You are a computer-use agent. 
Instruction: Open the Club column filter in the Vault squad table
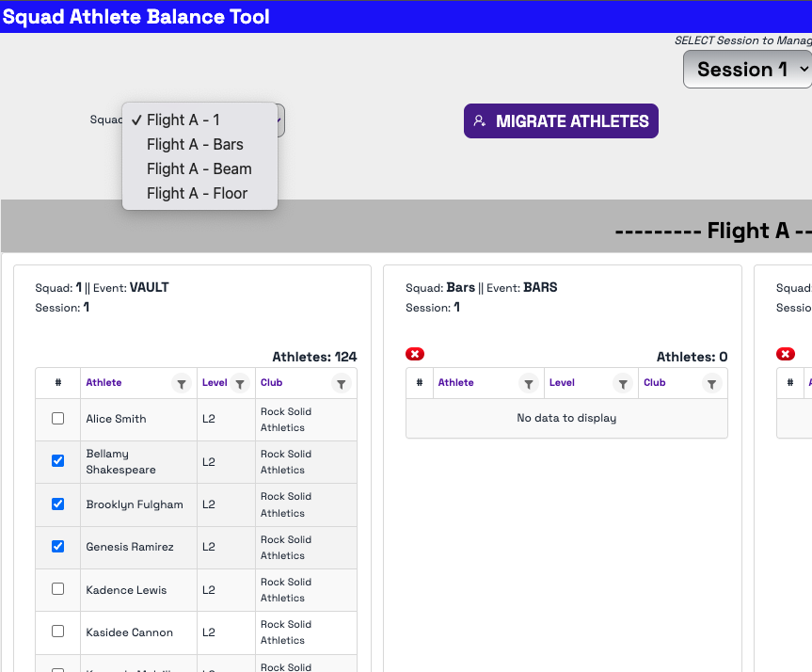(342, 384)
